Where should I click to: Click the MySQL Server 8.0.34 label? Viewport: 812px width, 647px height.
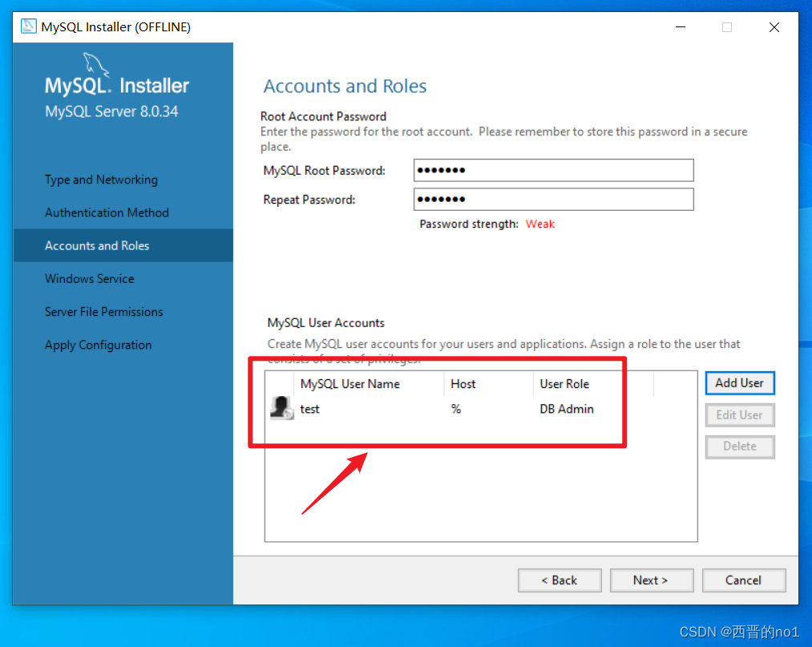click(x=111, y=111)
